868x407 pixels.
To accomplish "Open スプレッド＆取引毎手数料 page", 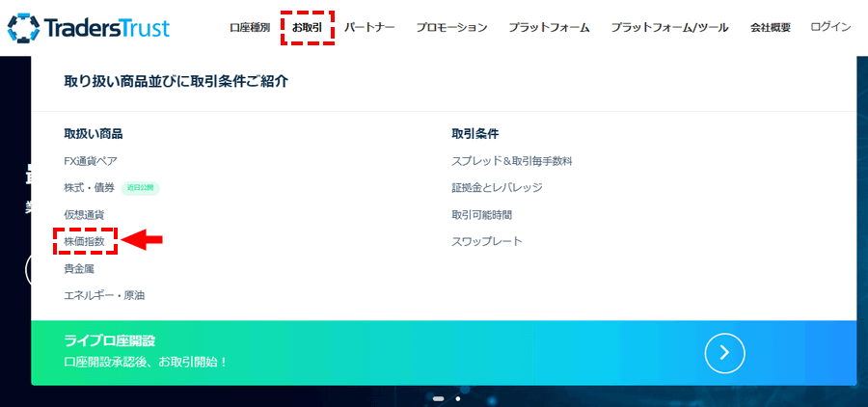I will point(512,161).
